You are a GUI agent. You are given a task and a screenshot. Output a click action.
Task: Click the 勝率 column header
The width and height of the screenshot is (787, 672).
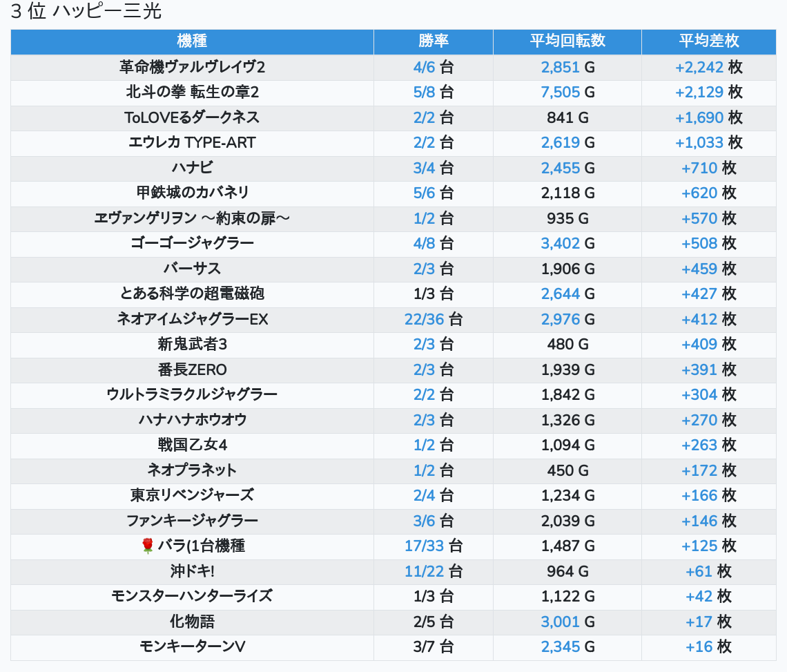(433, 41)
